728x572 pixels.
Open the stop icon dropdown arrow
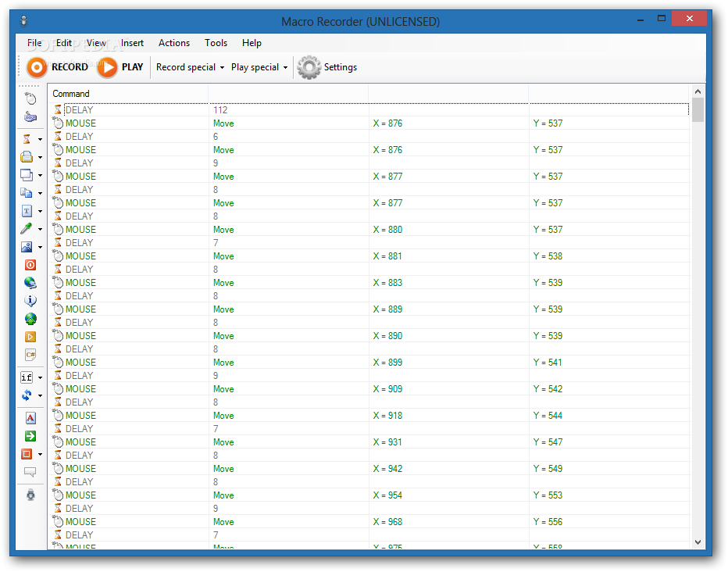40,454
